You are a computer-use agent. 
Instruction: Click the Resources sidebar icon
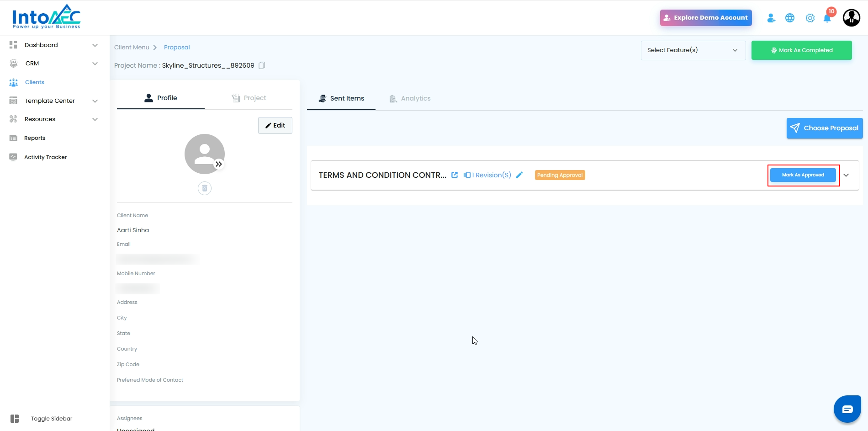[x=13, y=119]
